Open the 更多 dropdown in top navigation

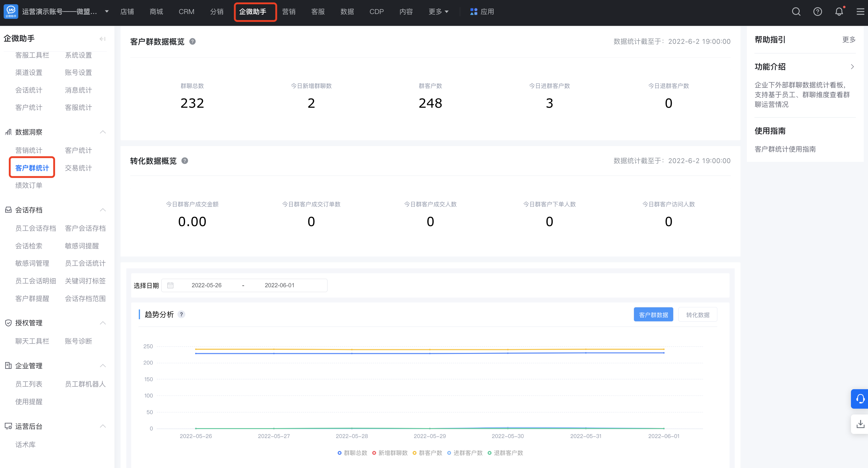(x=438, y=12)
